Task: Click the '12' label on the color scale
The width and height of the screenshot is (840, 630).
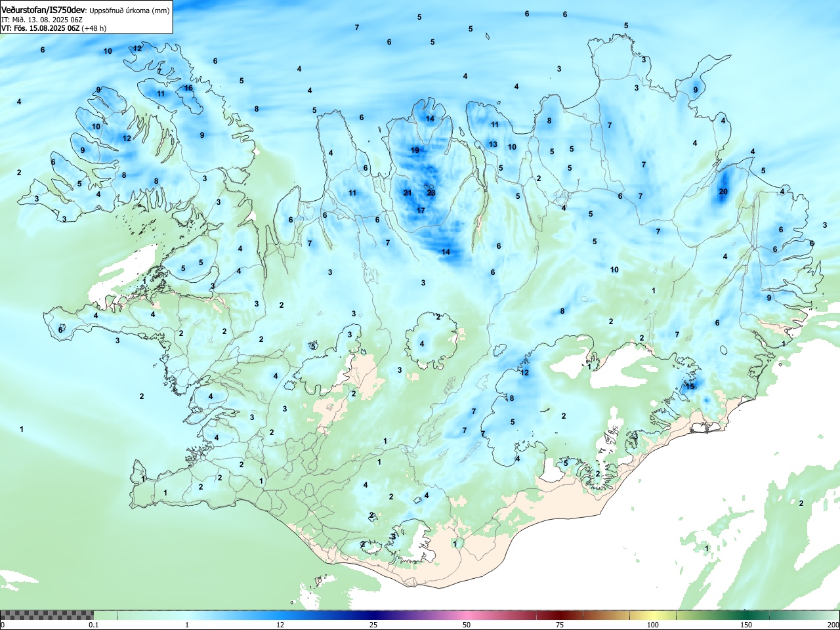Action: pyautogui.click(x=280, y=625)
